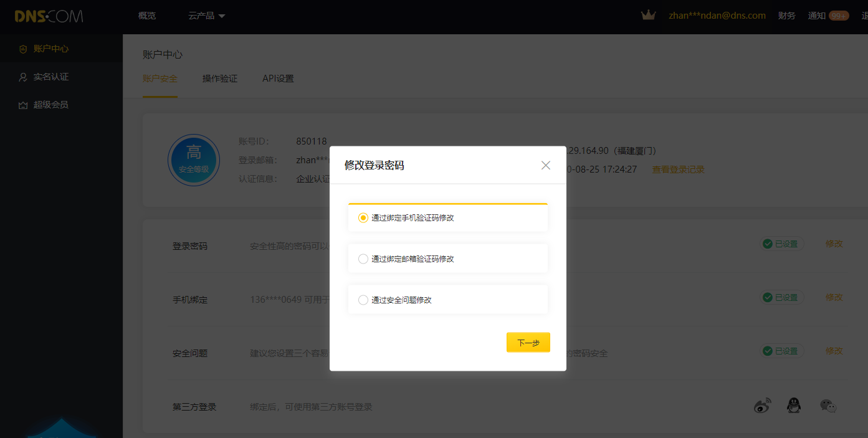Open the 查看登录记录 link
Image resolution: width=868 pixels, height=438 pixels.
[x=678, y=169]
